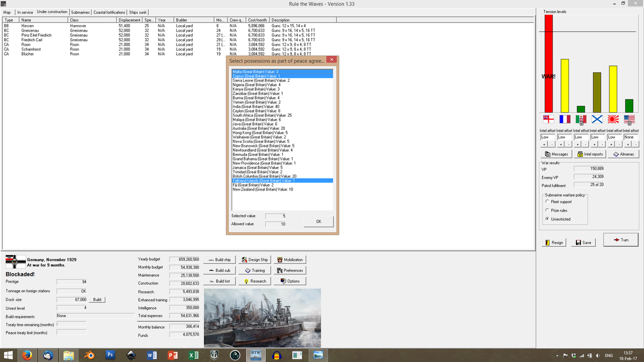This screenshot has width=644, height=362.
Task: Click the Japanese flag intel icon
Action: pyautogui.click(x=613, y=119)
